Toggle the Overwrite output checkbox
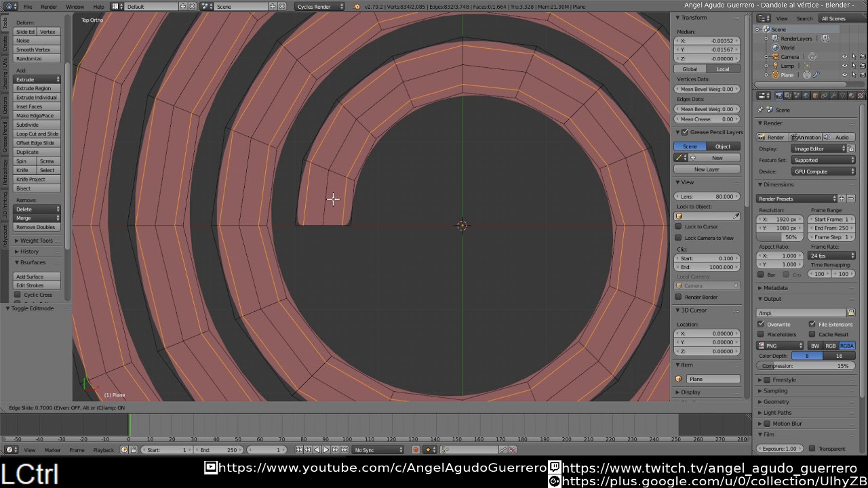 (762, 325)
